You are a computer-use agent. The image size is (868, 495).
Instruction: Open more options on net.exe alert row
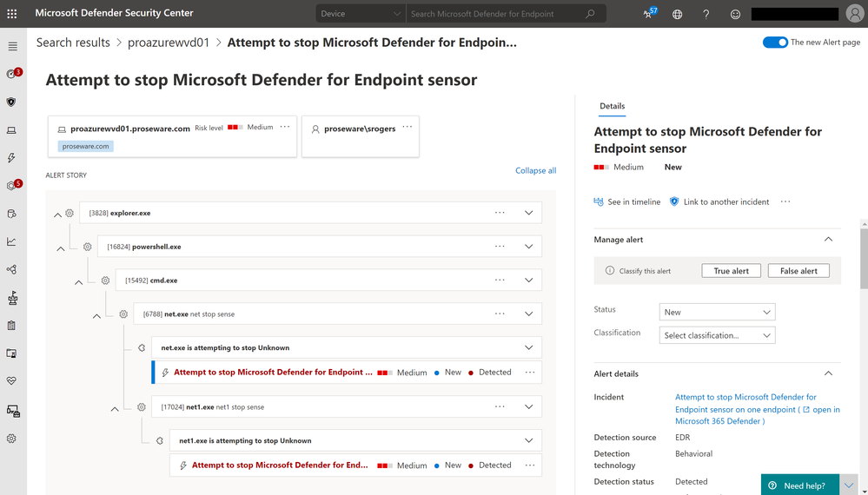click(x=530, y=372)
